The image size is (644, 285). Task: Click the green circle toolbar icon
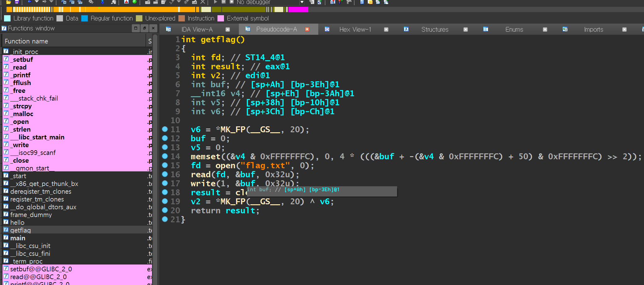135,2
